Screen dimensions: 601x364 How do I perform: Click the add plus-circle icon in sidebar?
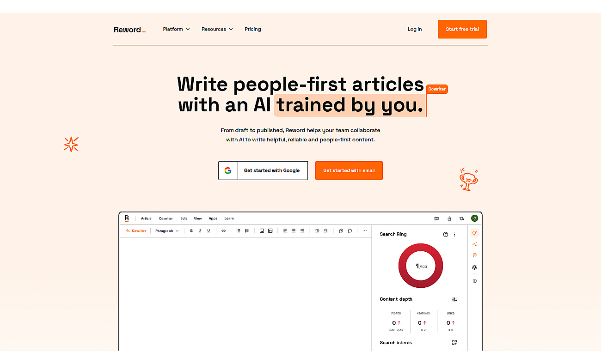[x=474, y=281]
